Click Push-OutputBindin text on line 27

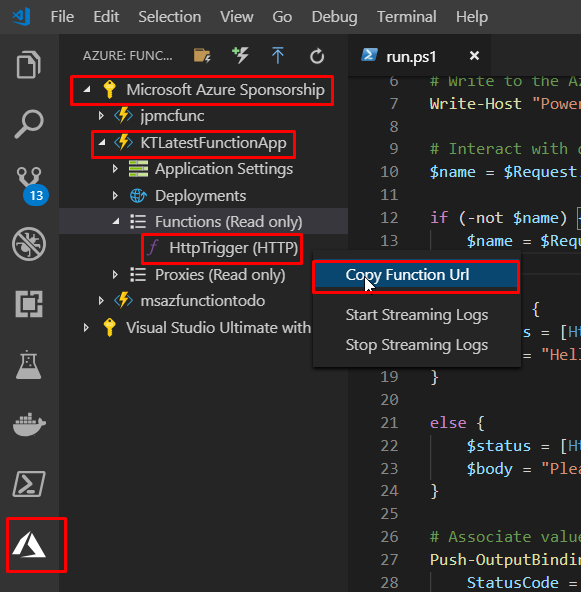[x=505, y=560]
